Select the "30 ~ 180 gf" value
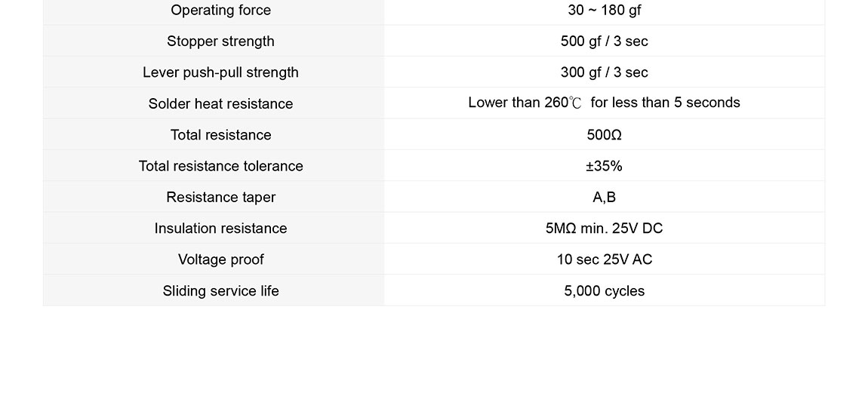Image resolution: width=868 pixels, height=399 pixels. tap(604, 11)
